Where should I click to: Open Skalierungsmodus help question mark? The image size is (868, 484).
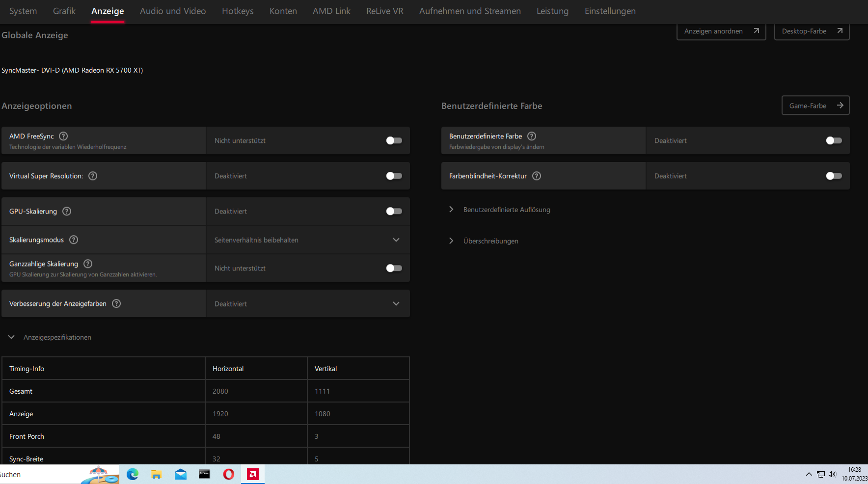point(74,240)
